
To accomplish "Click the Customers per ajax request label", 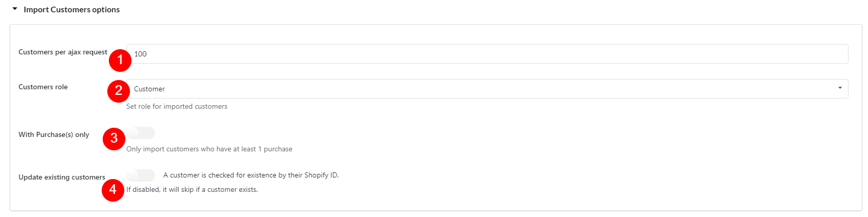I will (63, 52).
